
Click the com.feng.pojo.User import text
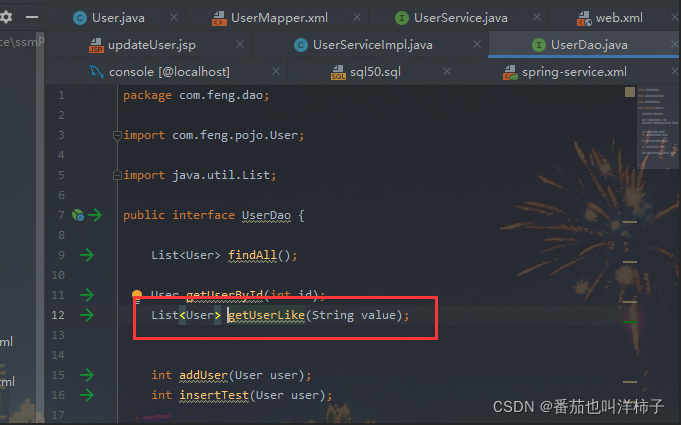click(235, 135)
